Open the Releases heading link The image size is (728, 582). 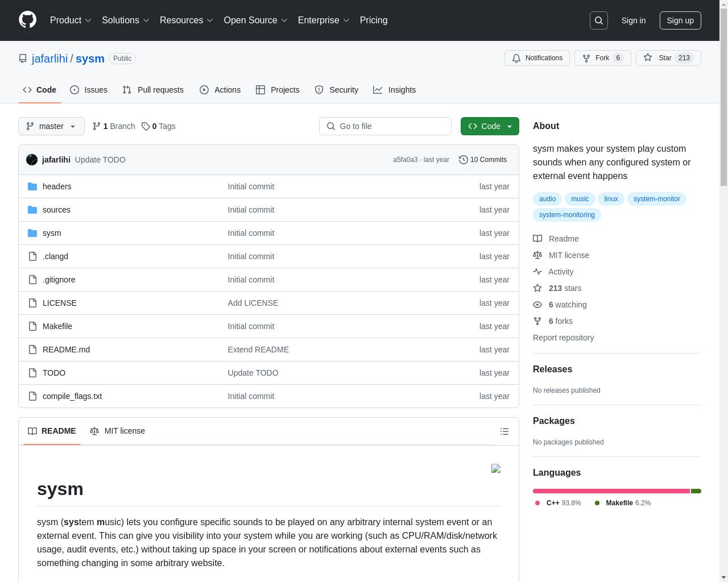tap(552, 369)
